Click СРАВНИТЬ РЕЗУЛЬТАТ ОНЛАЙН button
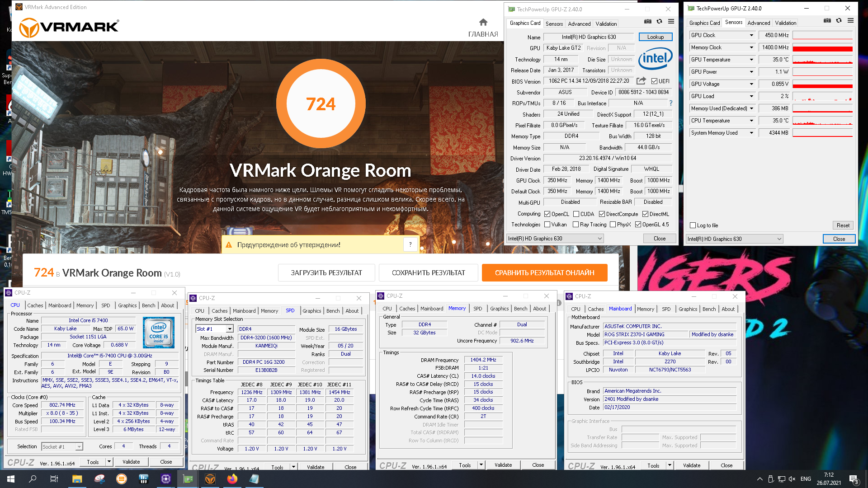The width and height of the screenshot is (868, 488). (544, 273)
